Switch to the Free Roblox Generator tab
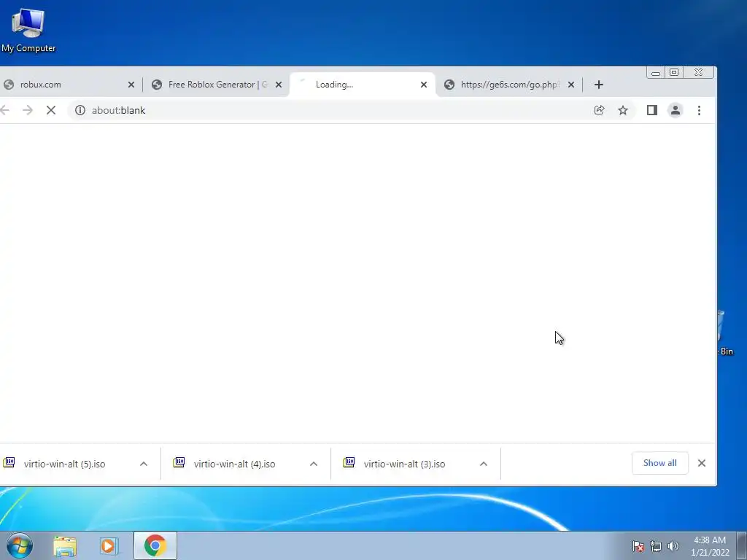 tap(217, 85)
